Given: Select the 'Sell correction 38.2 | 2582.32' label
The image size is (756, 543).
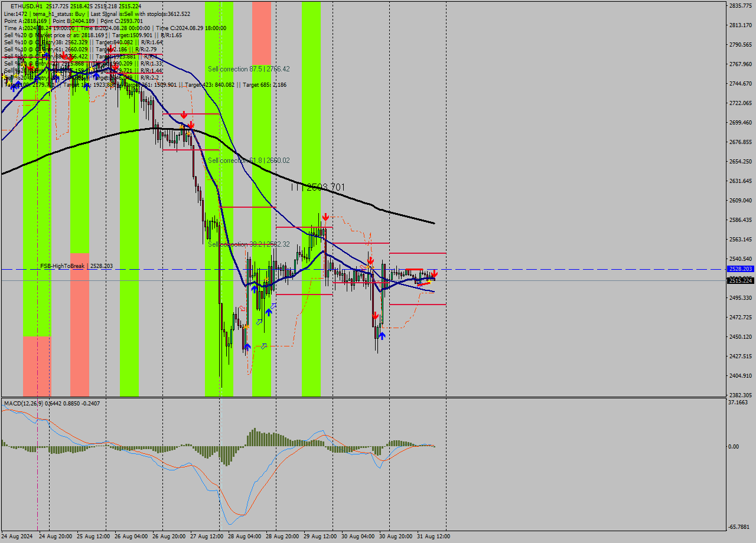Looking at the screenshot, I should 249,244.
